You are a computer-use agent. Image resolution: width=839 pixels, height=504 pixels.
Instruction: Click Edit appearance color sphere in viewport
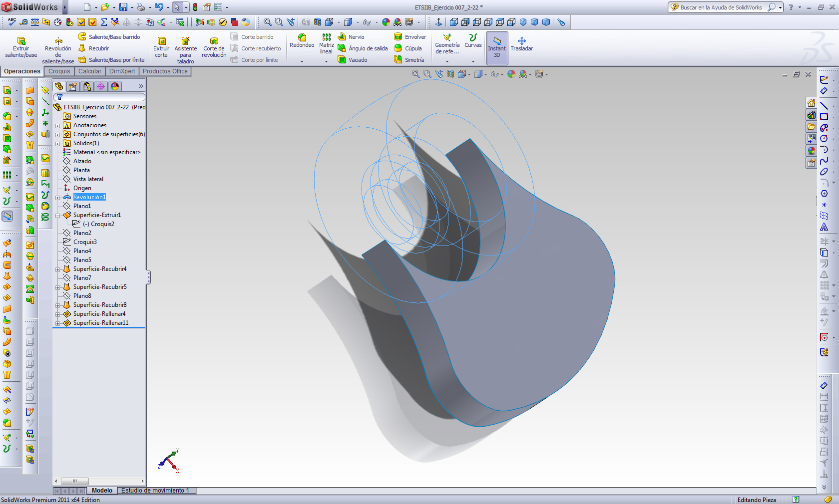coord(511,74)
